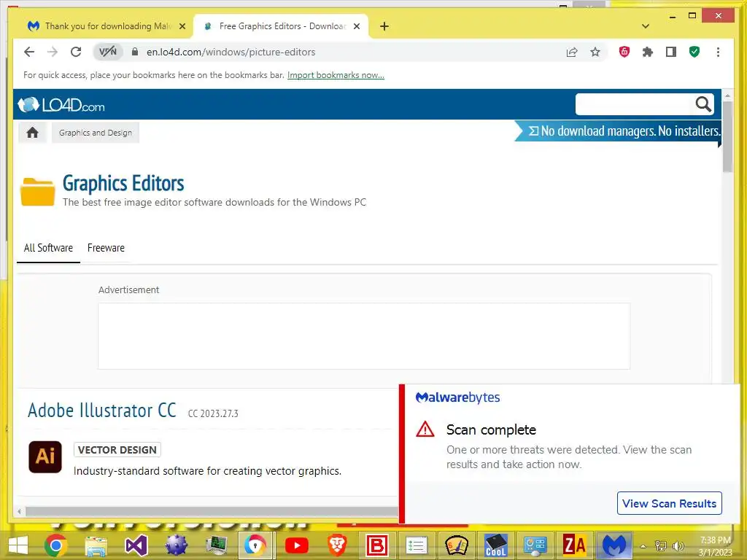Click version text CC 2023.27.3
Viewport: 747px width, 560px height.
[x=213, y=413]
